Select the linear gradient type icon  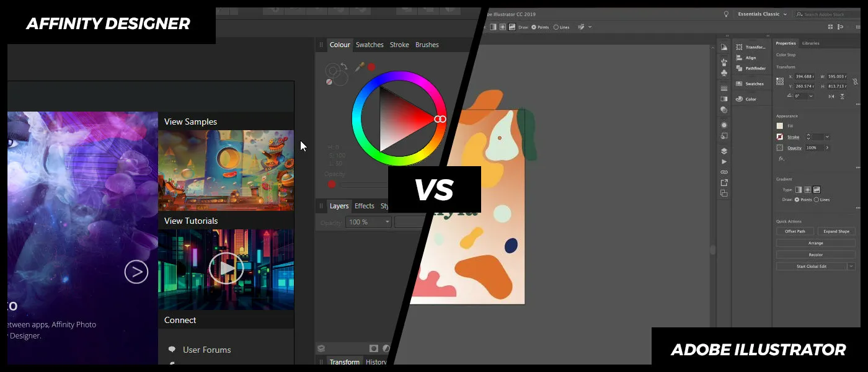pyautogui.click(x=799, y=189)
